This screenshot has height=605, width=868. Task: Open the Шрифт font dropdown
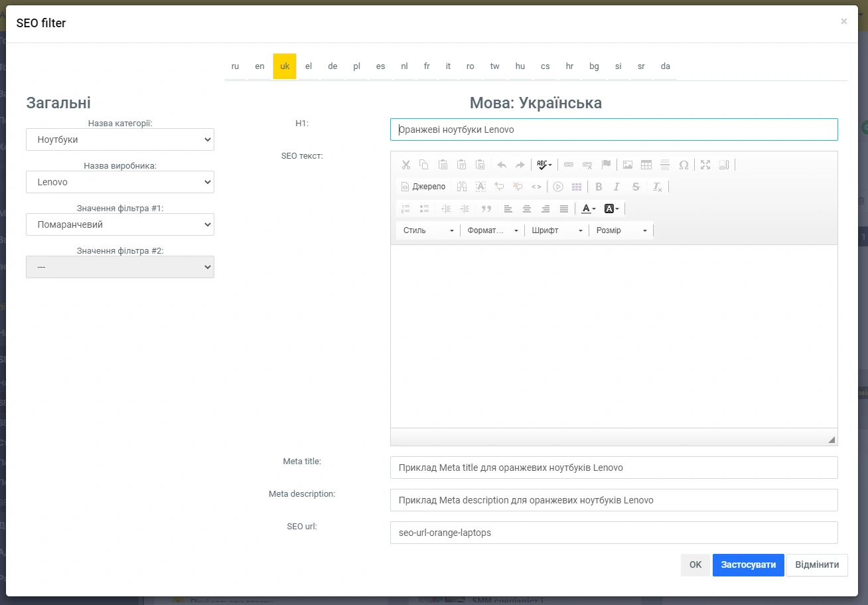tap(557, 230)
